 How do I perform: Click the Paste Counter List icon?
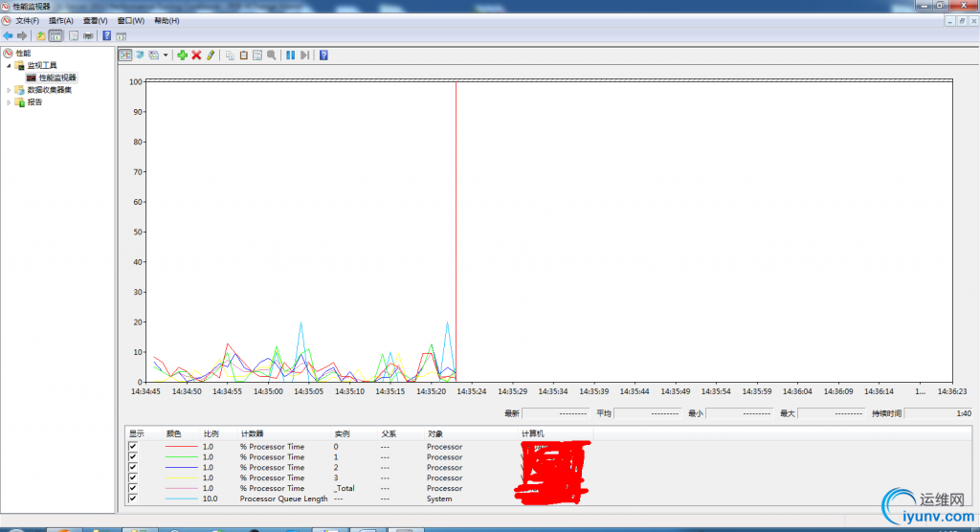point(244,55)
